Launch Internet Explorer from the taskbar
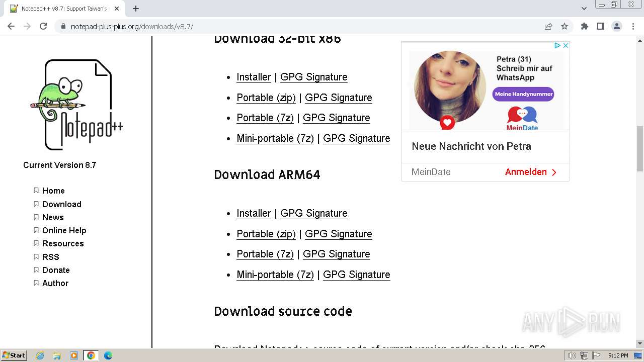 pyautogui.click(x=40, y=355)
